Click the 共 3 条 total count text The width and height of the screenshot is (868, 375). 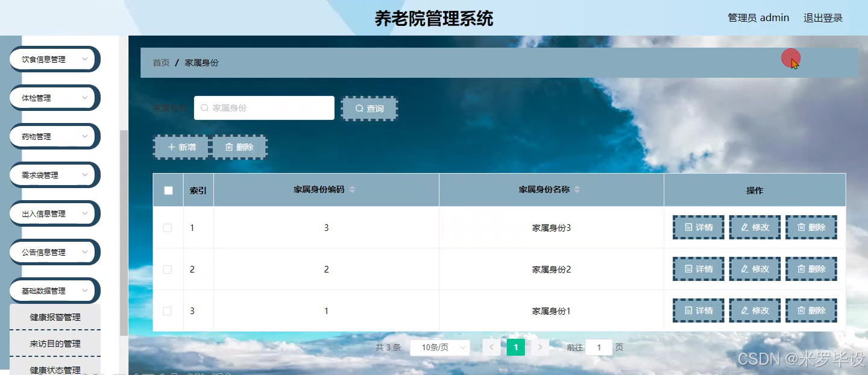[x=388, y=347]
